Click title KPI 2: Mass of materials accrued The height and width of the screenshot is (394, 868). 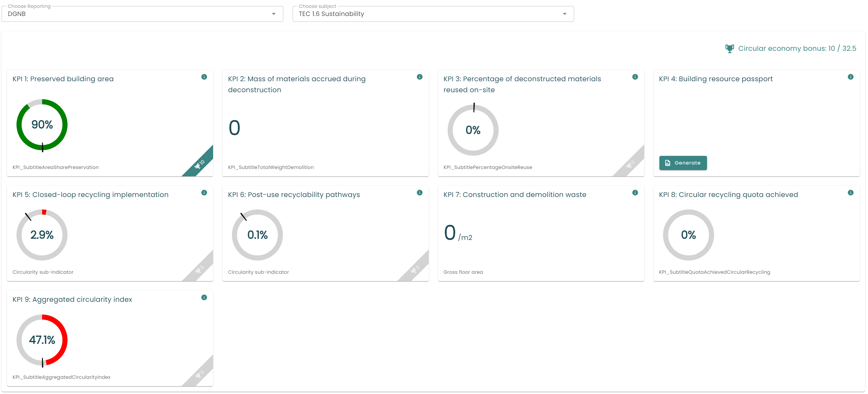click(x=297, y=84)
